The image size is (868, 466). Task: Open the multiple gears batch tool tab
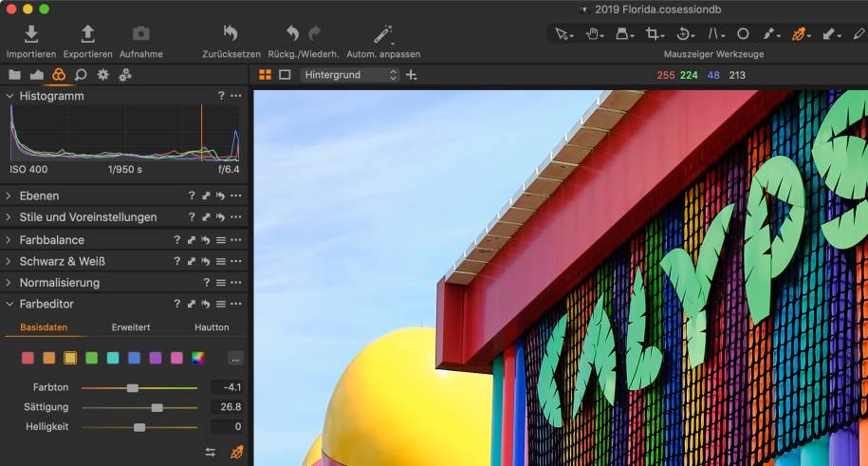125,75
